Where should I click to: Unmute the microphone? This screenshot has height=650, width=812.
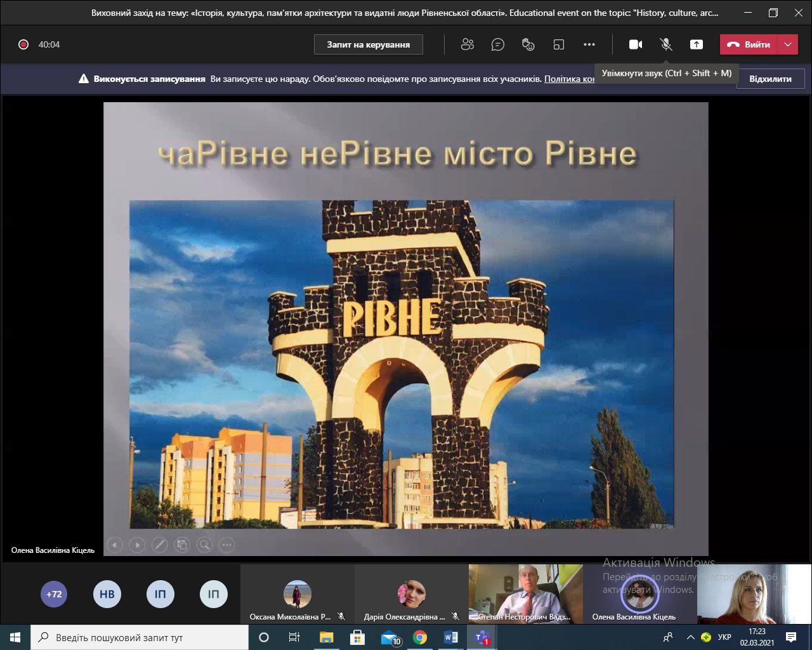point(665,44)
